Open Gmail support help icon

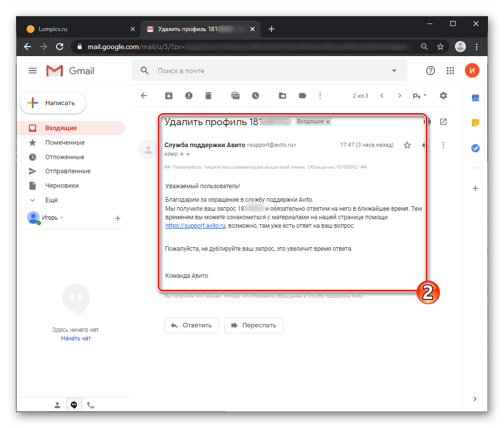(430, 71)
